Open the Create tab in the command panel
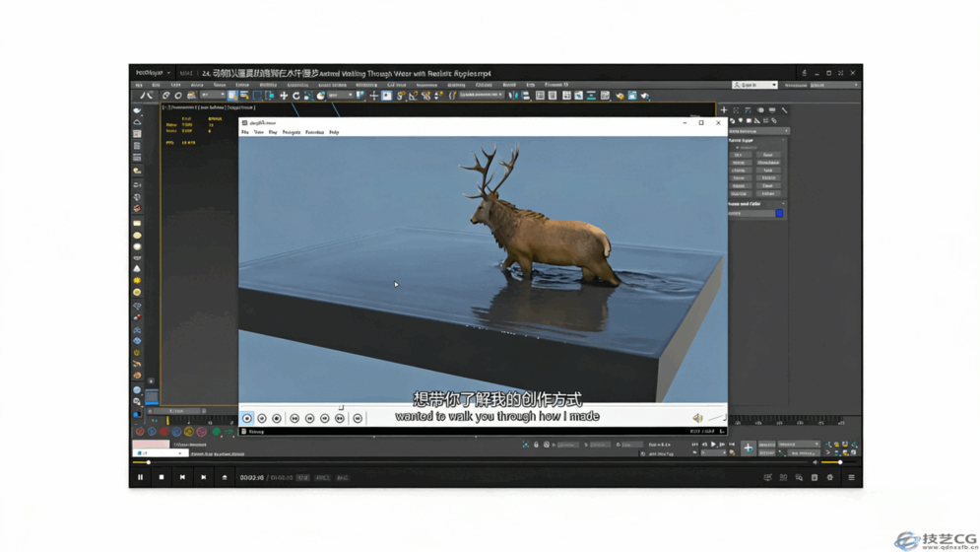Image resolution: width=980 pixels, height=552 pixels. pos(724,110)
